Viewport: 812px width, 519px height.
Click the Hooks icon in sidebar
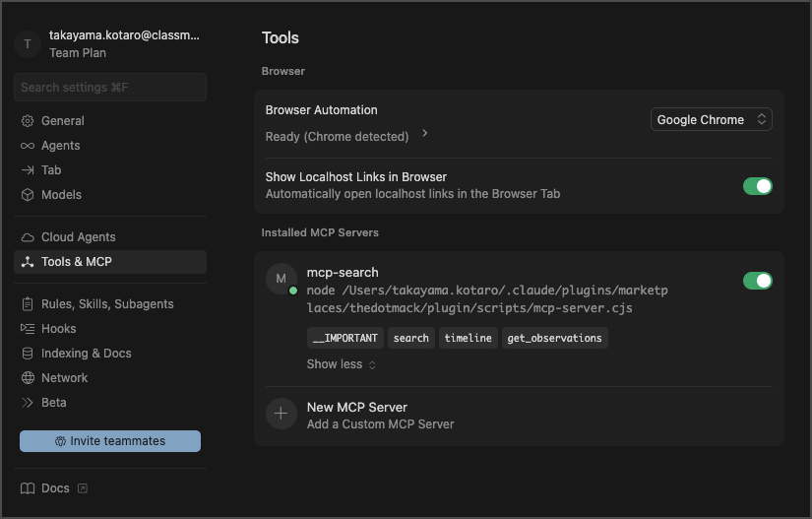click(28, 329)
